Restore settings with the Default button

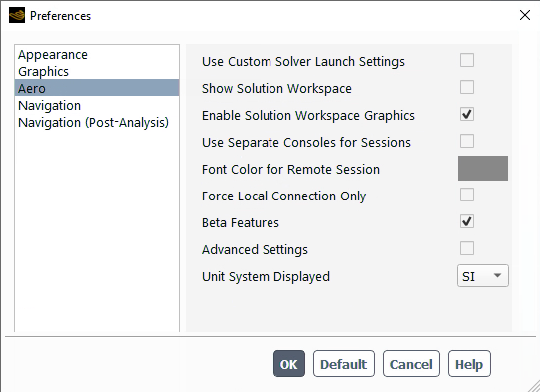click(344, 364)
